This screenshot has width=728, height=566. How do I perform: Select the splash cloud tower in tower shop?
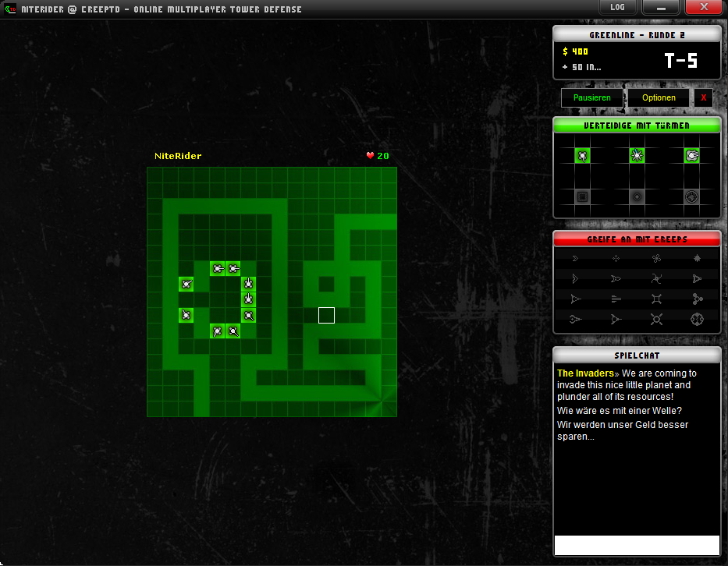[x=692, y=155]
